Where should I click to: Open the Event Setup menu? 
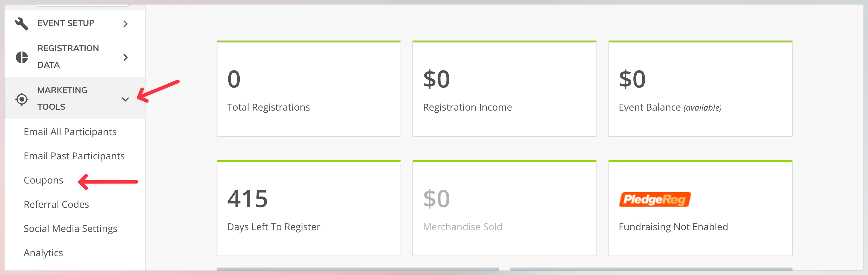(x=75, y=24)
